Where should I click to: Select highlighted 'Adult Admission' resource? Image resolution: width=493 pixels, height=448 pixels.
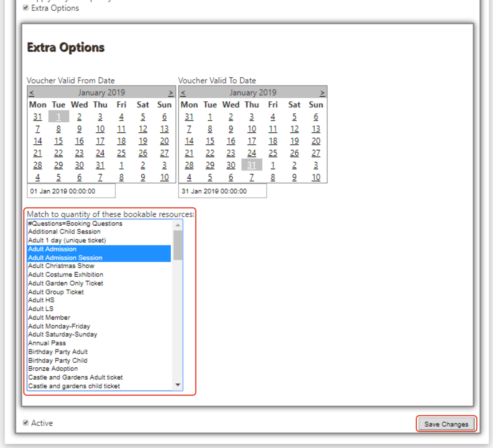coord(99,249)
